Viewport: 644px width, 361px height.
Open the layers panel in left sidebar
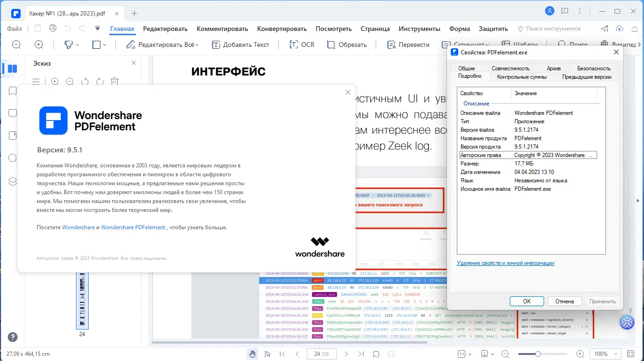(x=13, y=181)
